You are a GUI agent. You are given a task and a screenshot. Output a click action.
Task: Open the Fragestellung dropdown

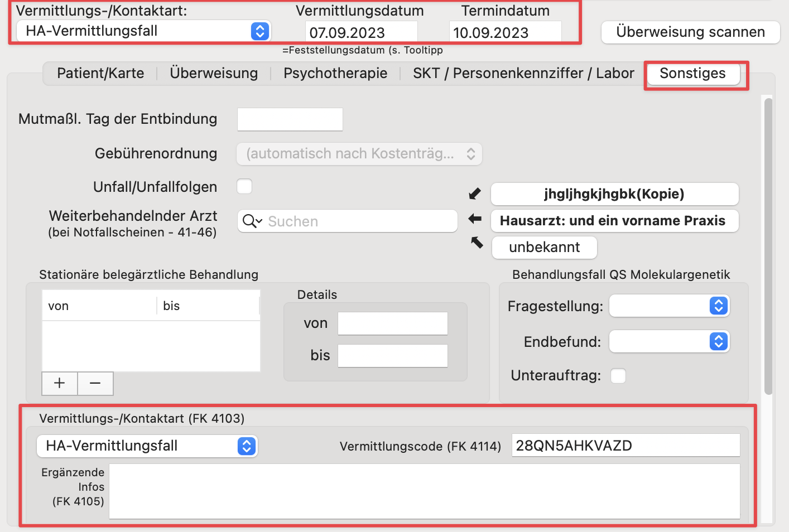[x=670, y=306]
